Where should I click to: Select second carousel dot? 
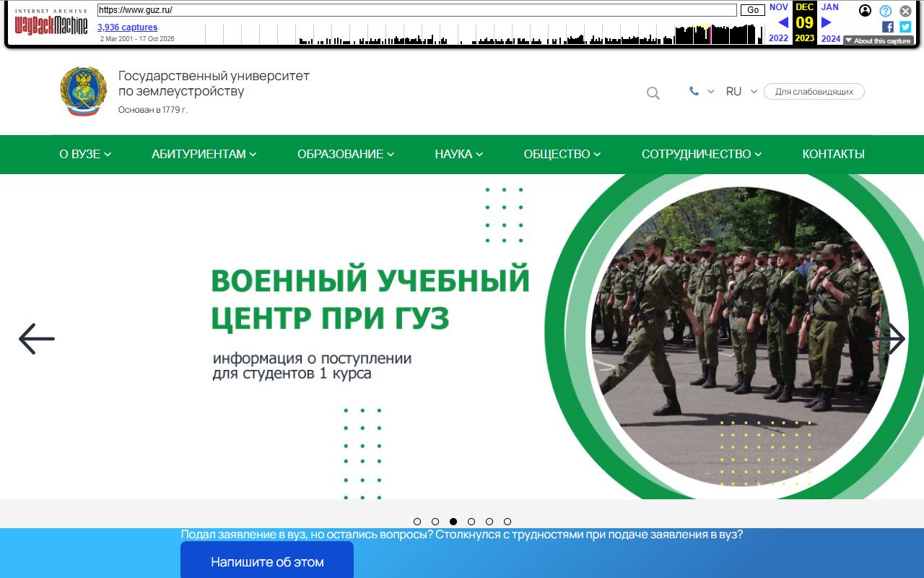(x=435, y=522)
